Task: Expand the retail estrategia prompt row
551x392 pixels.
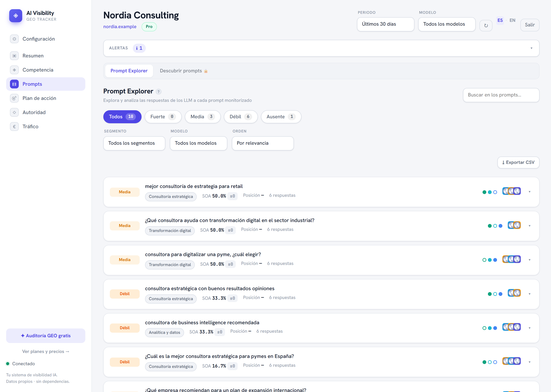Action: [x=530, y=192]
